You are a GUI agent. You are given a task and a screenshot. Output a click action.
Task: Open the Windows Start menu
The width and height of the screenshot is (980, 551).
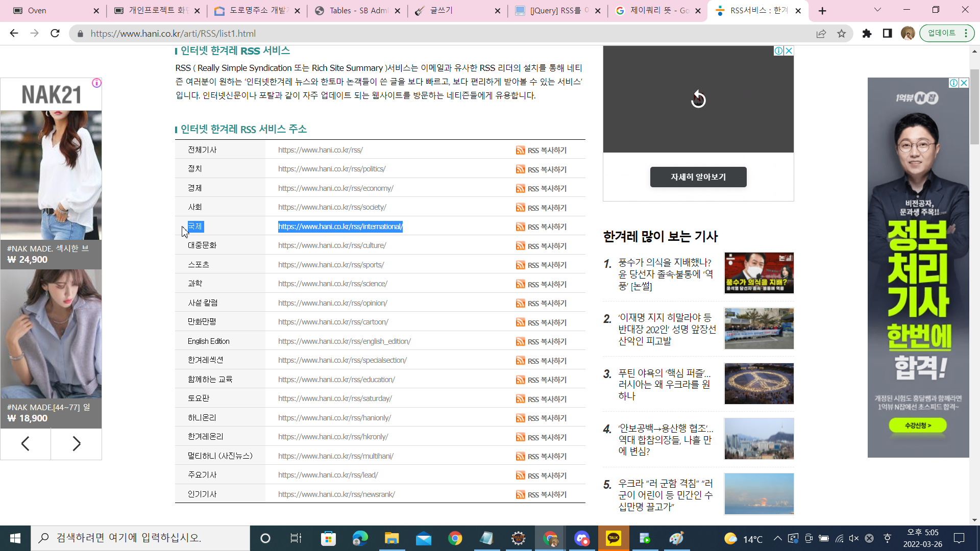pos(15,538)
